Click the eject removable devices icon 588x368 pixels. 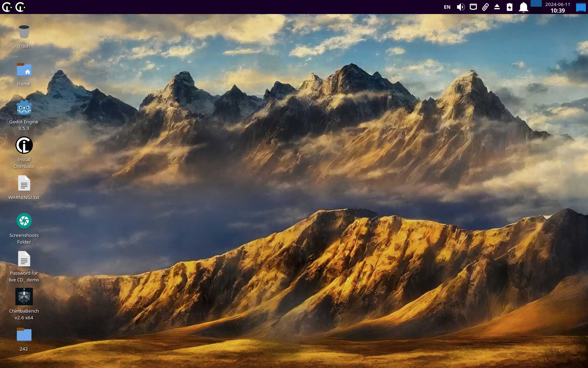pos(497,7)
